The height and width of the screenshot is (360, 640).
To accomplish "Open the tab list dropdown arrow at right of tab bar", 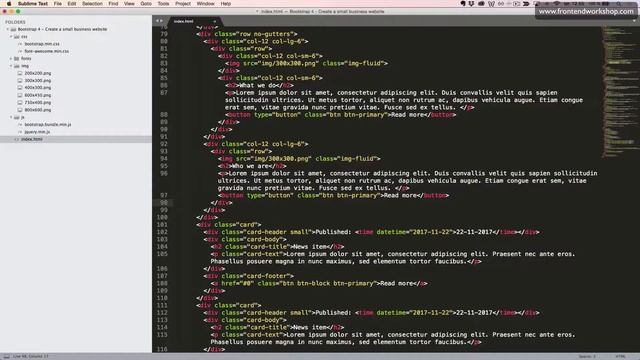I will (635, 21).
